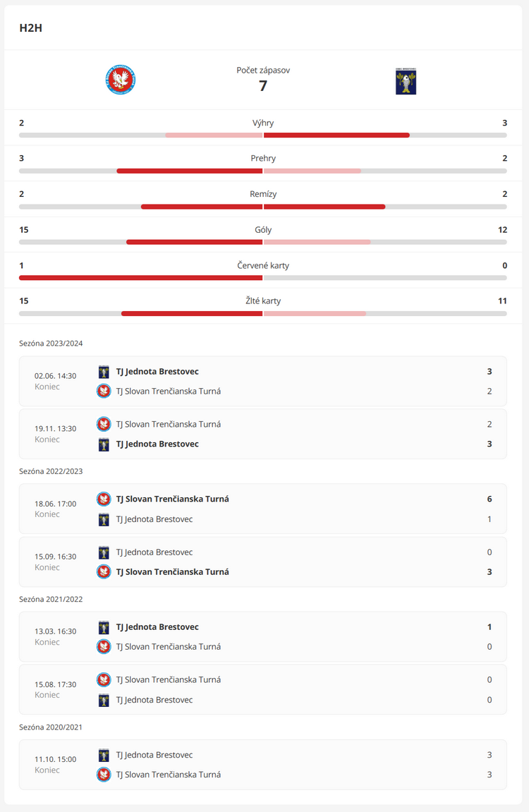Click the Červené karty comparison bar
Image resolution: width=529 pixels, height=812 pixels.
(263, 277)
